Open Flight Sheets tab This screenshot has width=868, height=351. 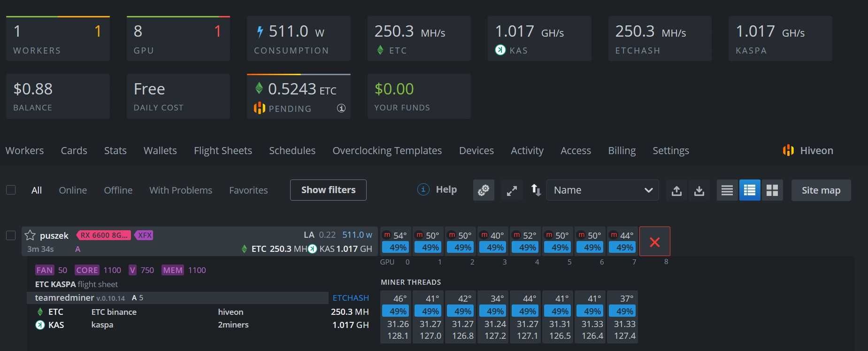[223, 150]
